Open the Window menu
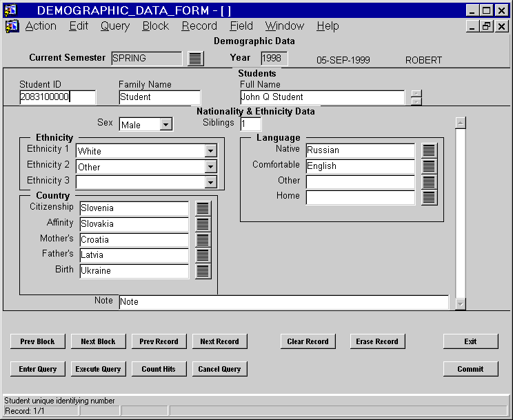The width and height of the screenshot is (513, 420). [x=285, y=26]
